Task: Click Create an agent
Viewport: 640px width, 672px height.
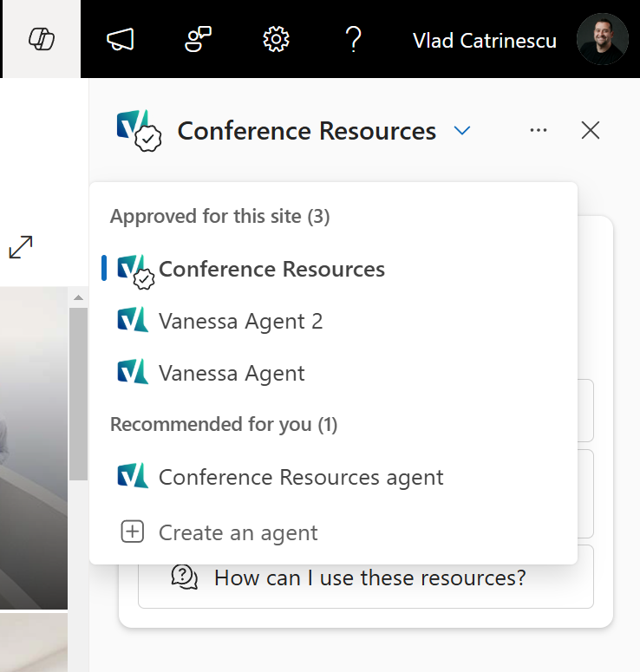Action: 334,532
